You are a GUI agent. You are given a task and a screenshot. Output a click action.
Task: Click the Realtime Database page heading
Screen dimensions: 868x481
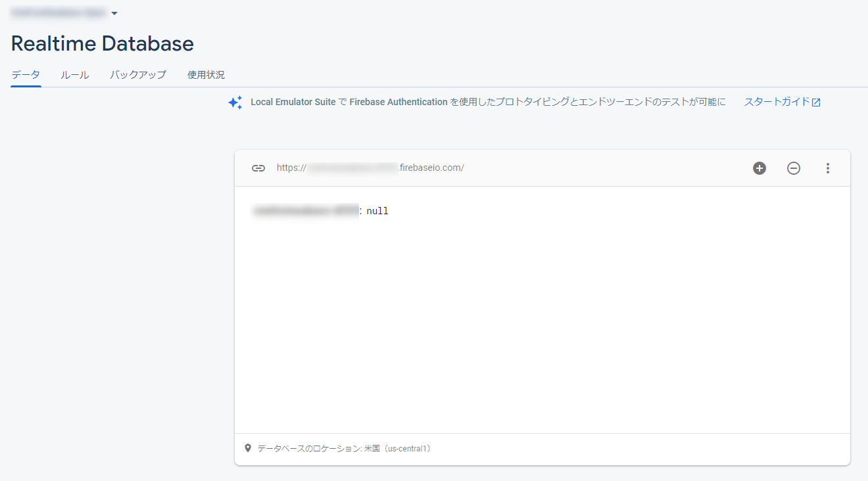[103, 44]
